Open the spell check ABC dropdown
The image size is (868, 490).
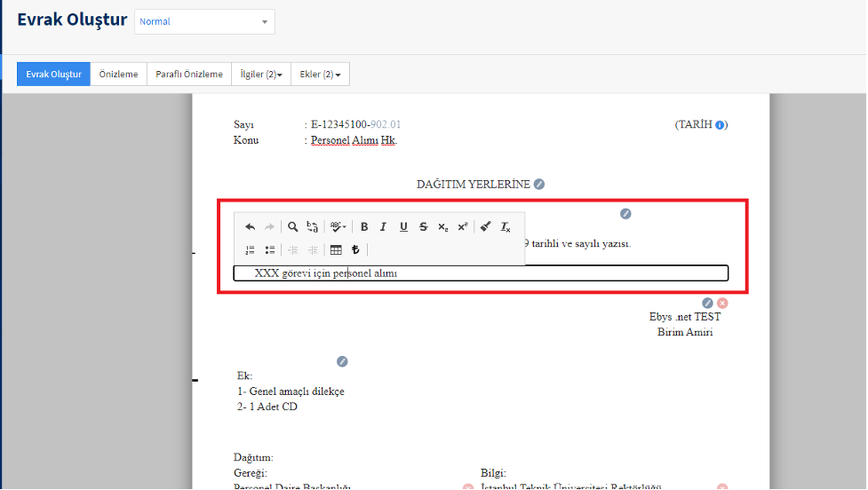coord(338,226)
